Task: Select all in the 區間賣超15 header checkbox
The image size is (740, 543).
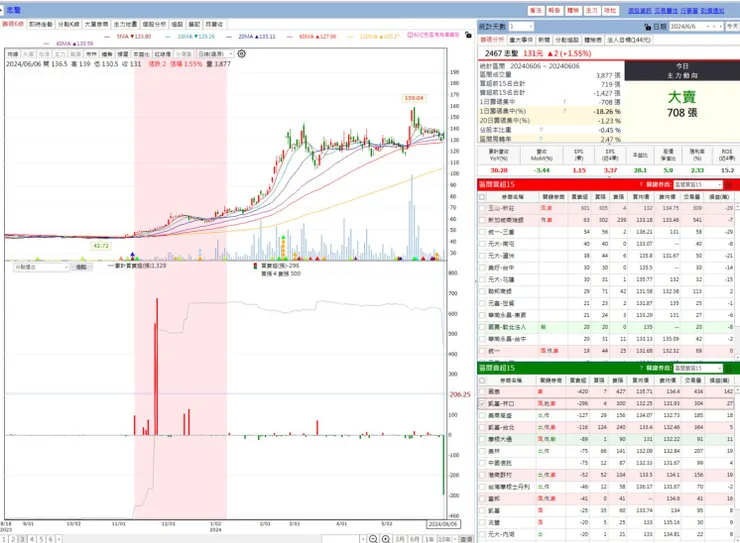Action: click(482, 380)
